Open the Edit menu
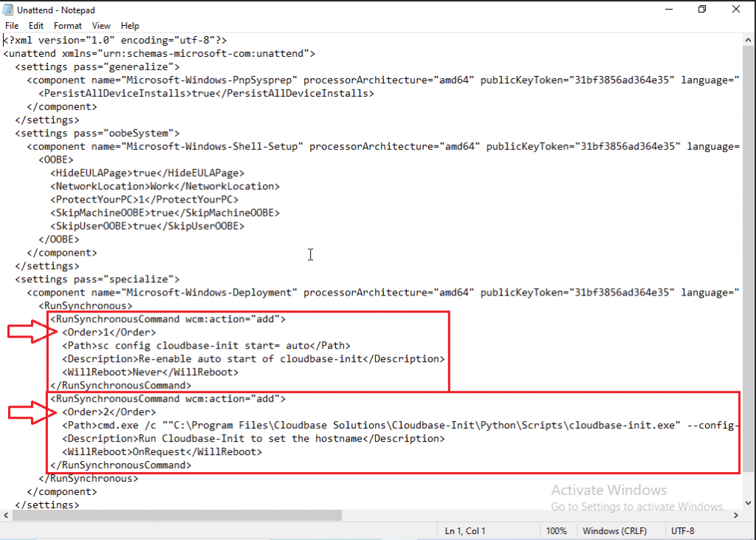Screen dimensions: 756x540 click(35, 25)
